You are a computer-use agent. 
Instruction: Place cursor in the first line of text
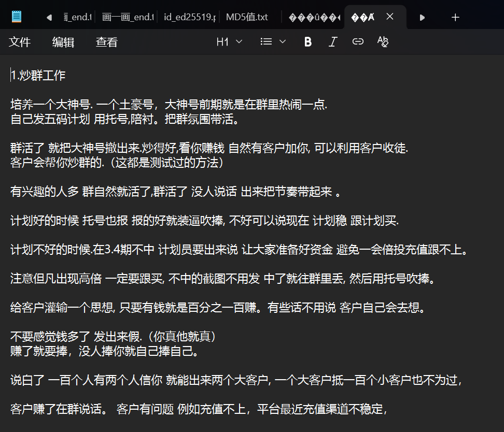[x=38, y=76]
